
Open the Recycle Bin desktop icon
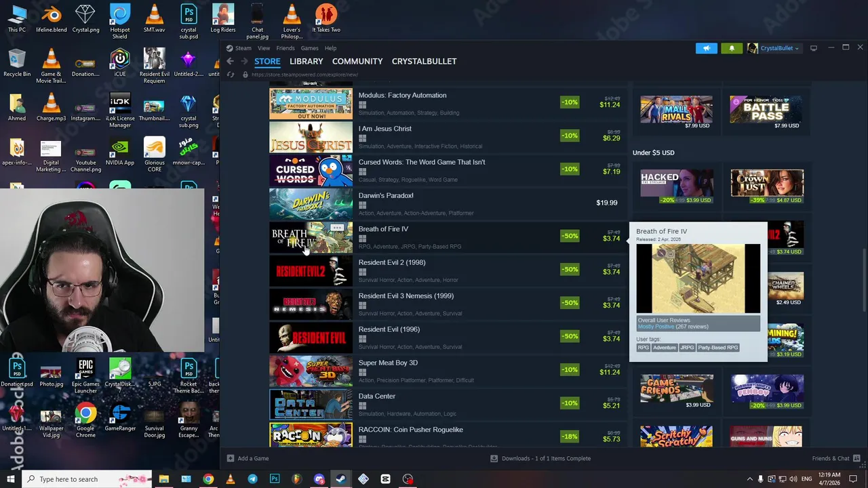pos(17,62)
